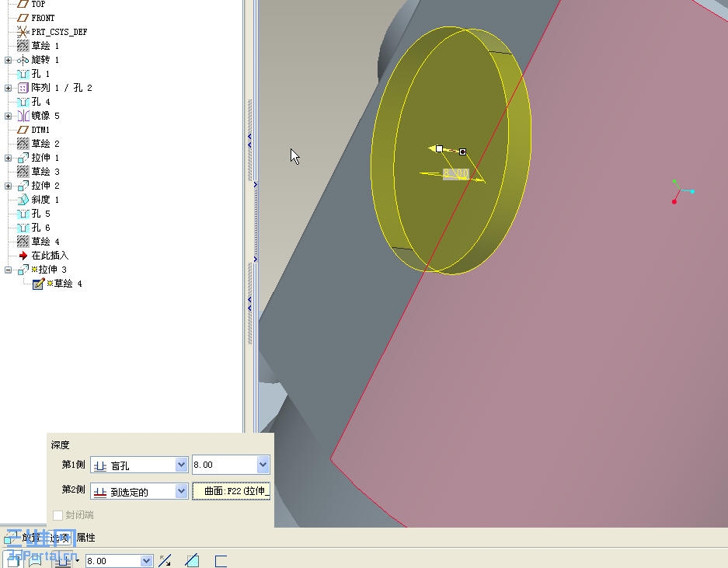This screenshot has width=728, height=568.
Task: Open the 放置 placement tab
Action: 32,538
